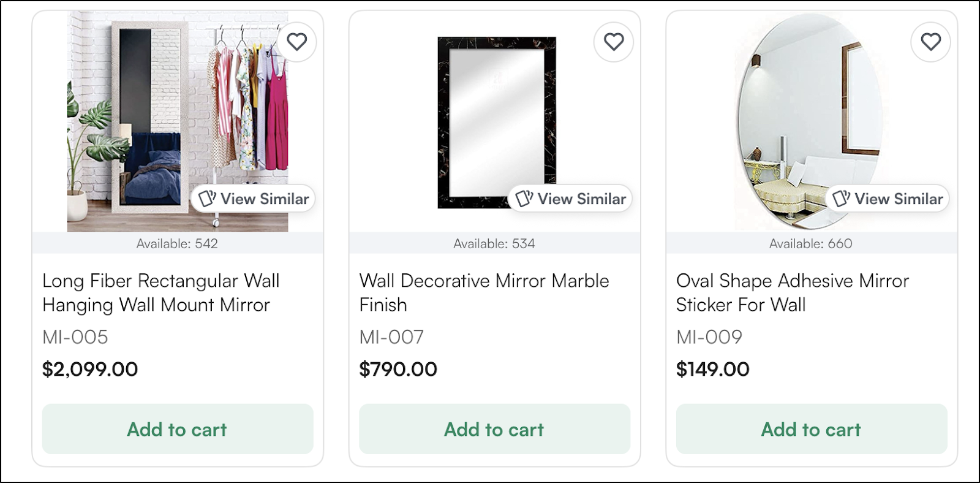Wishlist the Oval Shape Adhesive Mirror
The width and height of the screenshot is (980, 483).
coord(931,42)
